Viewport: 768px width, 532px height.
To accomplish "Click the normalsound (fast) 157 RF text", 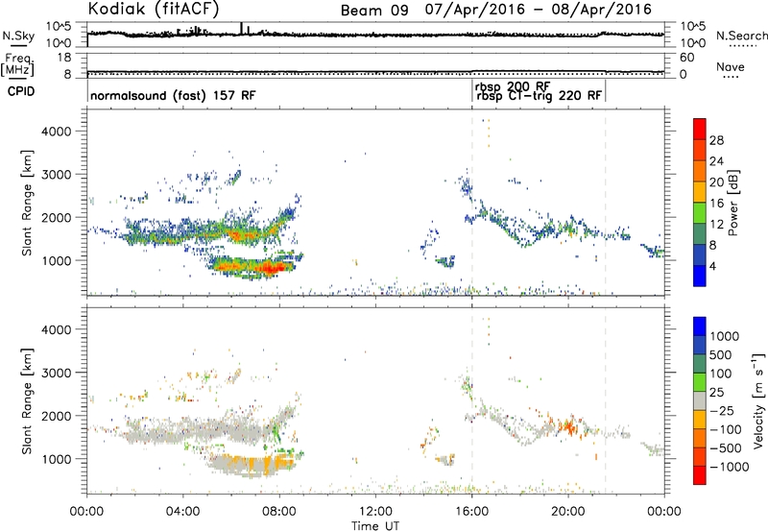I will tap(173, 95).
